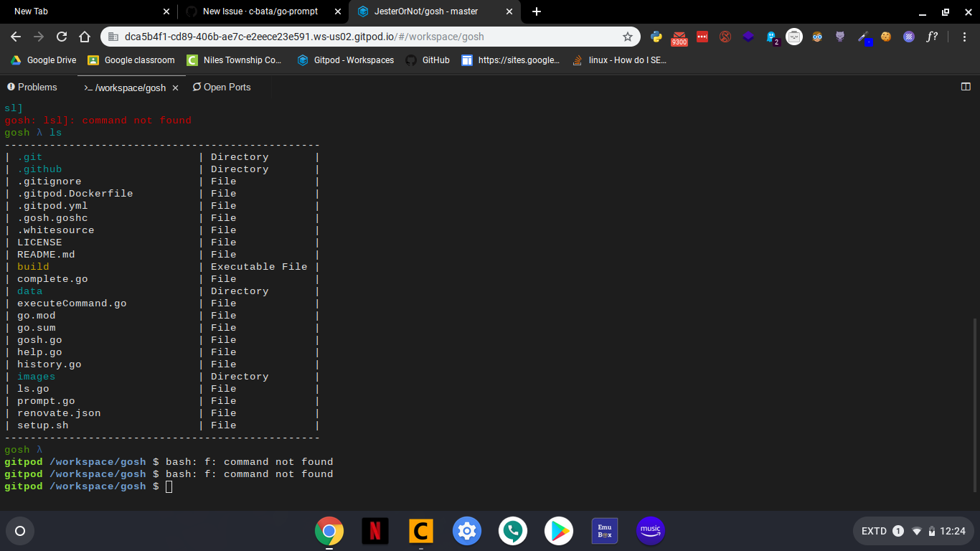Open the cookie extension icon
Viewport: 980px width, 551px height.
pos(886,37)
